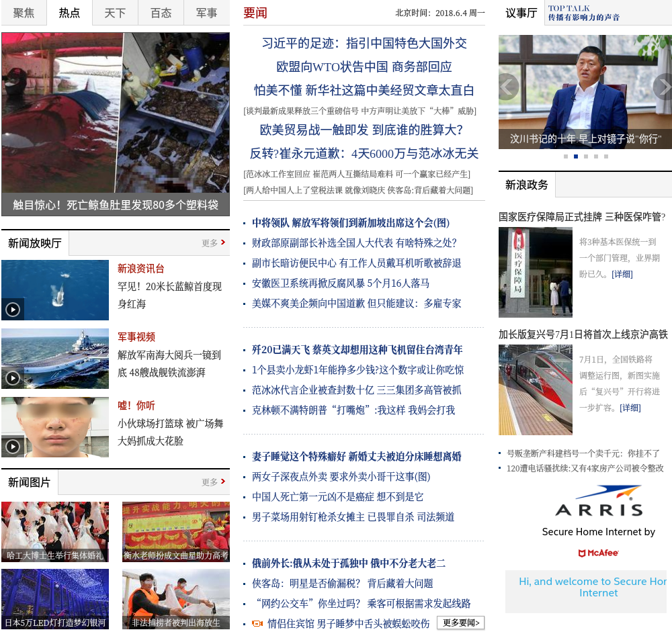Open the 详细 link for medical insurance article
The image size is (672, 634).
[622, 274]
